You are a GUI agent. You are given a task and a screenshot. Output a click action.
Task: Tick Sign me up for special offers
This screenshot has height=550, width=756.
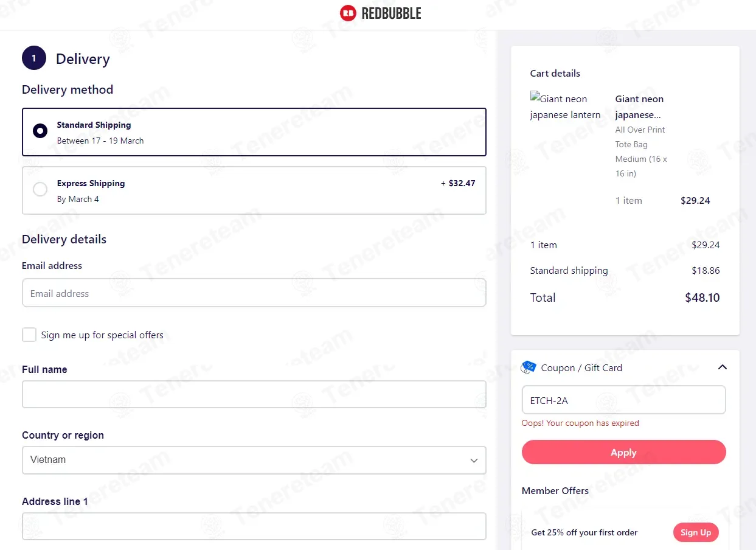pos(29,335)
